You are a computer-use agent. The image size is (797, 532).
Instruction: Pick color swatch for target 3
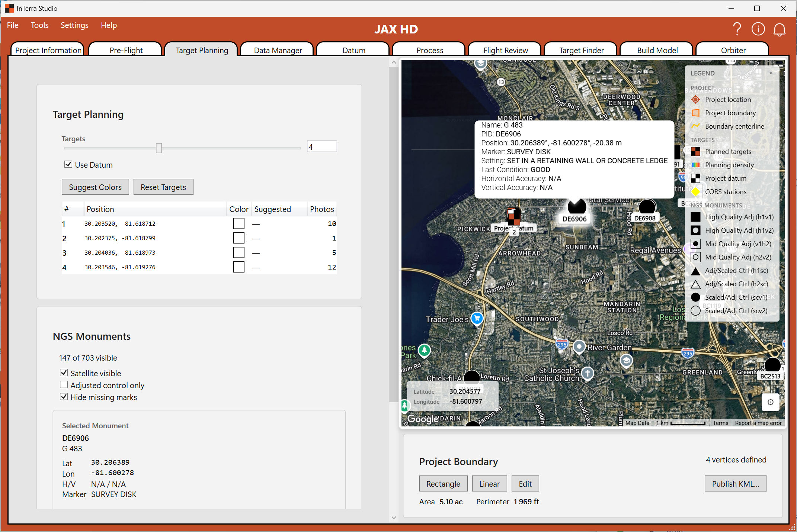point(239,252)
